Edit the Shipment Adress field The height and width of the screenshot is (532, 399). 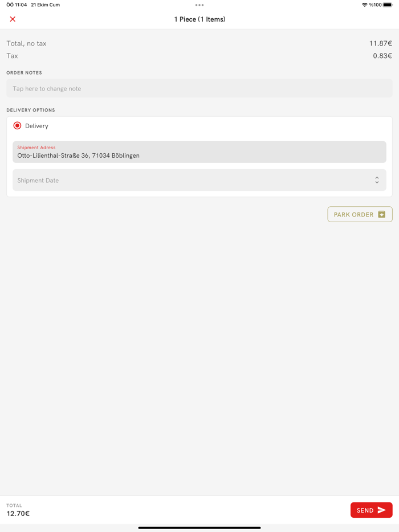click(199, 152)
